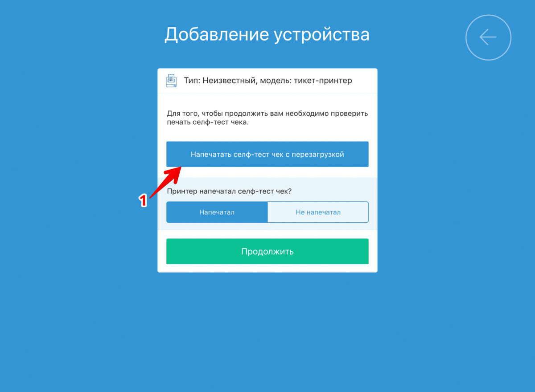Click the self-test instruction paragraph

coord(267,118)
